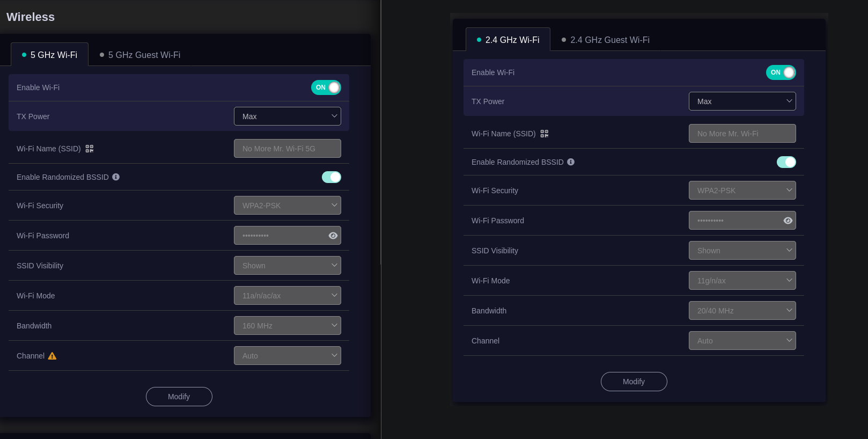Disable Randomized BSSID for 2.4 GHz
This screenshot has height=439, width=868.
(x=786, y=162)
